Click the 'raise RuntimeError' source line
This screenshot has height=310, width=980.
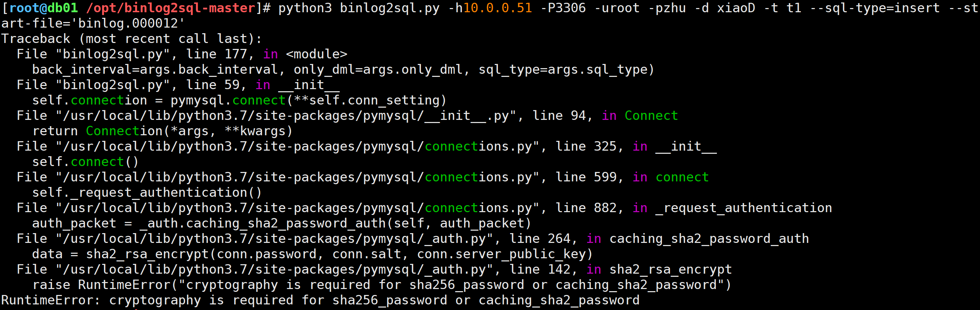(x=382, y=285)
